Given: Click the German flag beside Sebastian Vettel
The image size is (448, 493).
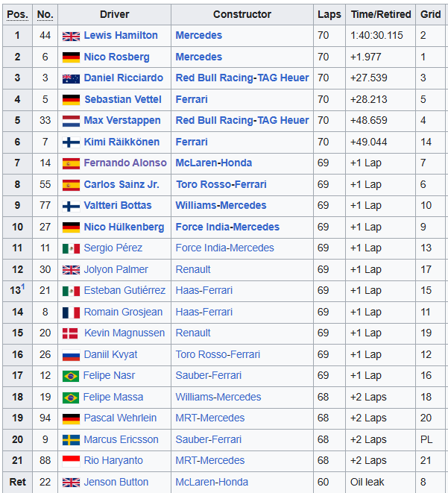Looking at the screenshot, I should pos(71,100).
